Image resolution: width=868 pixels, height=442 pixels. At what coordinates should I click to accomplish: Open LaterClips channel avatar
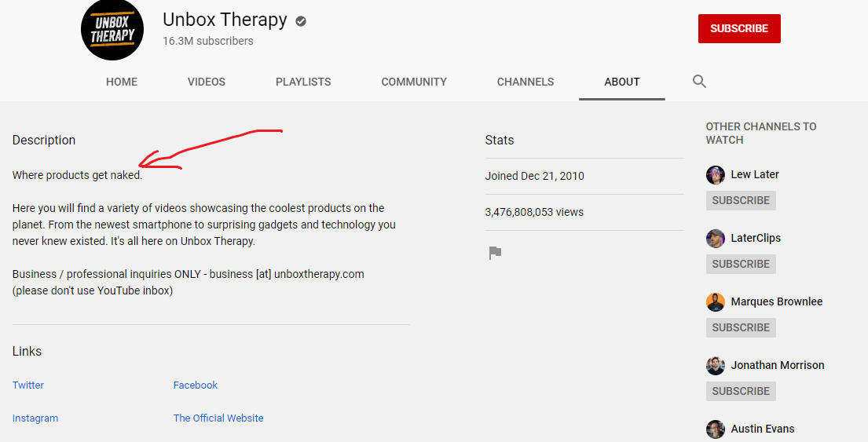click(x=715, y=239)
